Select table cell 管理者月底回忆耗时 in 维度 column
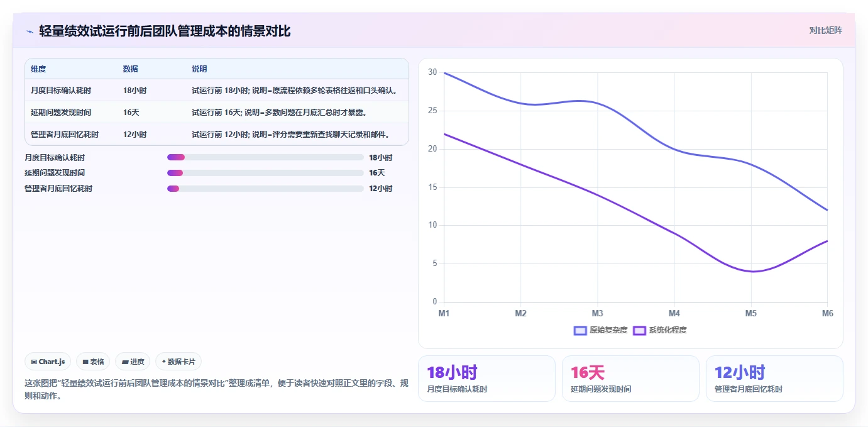The image size is (868, 427). tap(65, 135)
